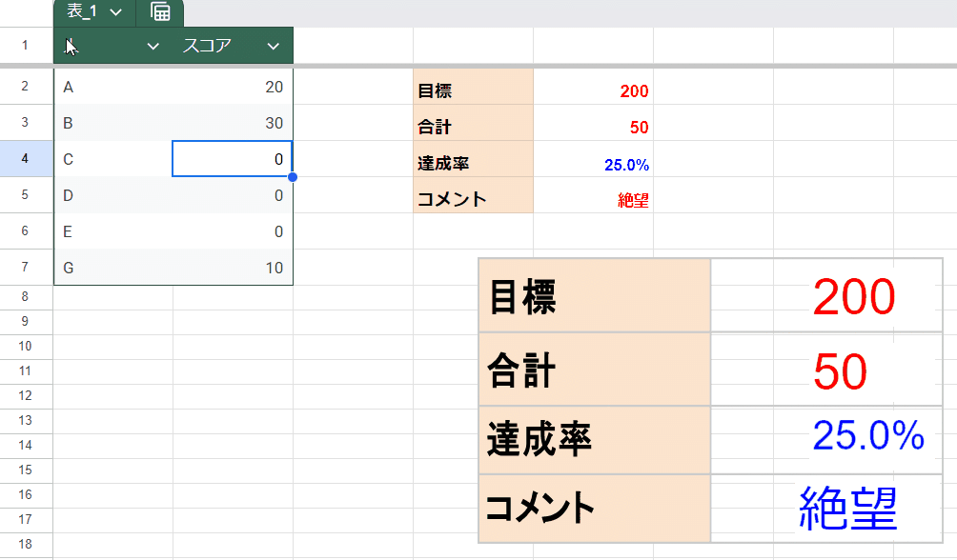The image size is (957, 560).
Task: Select cell containing B
Action: (x=113, y=123)
